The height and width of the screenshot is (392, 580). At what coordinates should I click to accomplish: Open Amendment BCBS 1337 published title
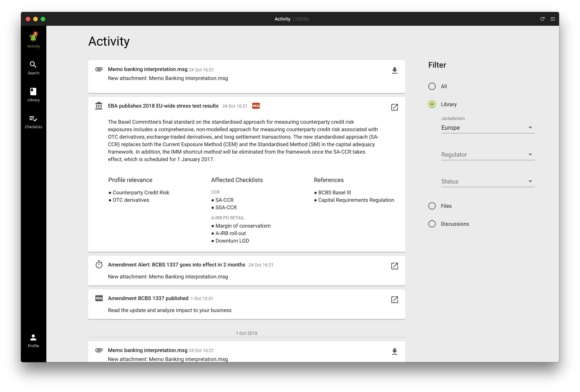pyautogui.click(x=148, y=298)
